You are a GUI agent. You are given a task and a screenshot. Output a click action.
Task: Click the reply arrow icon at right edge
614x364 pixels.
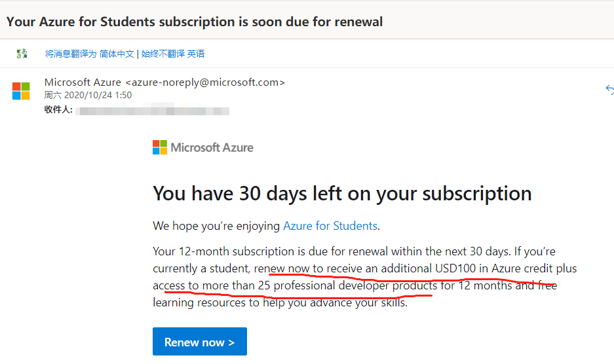609,90
